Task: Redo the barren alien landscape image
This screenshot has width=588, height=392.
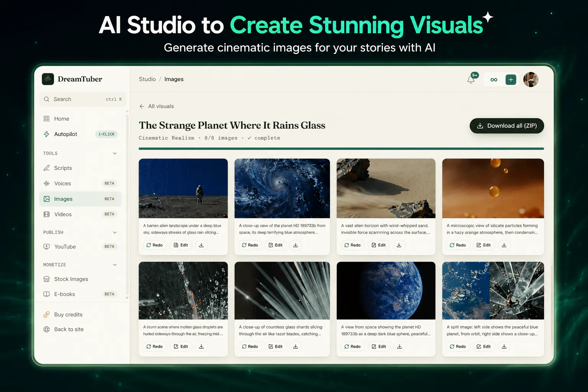Action: click(x=154, y=245)
